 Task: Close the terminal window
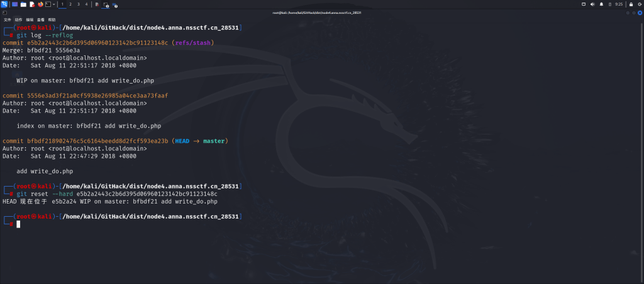click(639, 13)
